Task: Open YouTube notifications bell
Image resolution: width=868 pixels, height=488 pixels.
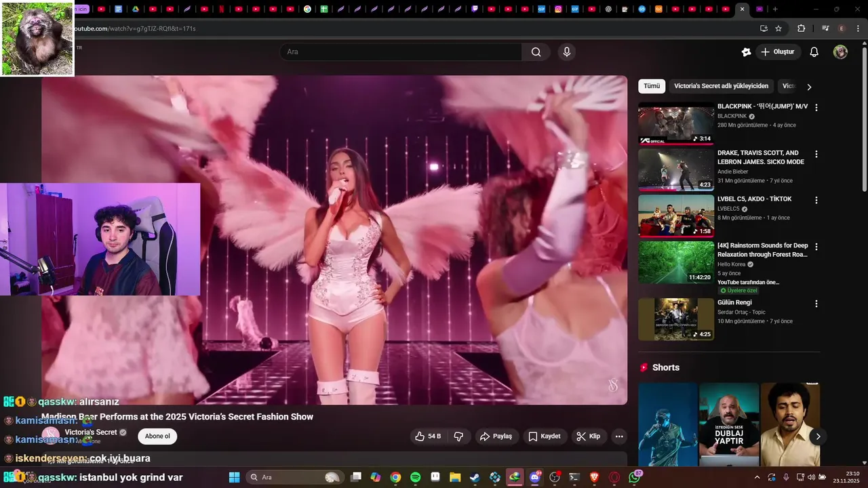Action: point(814,52)
